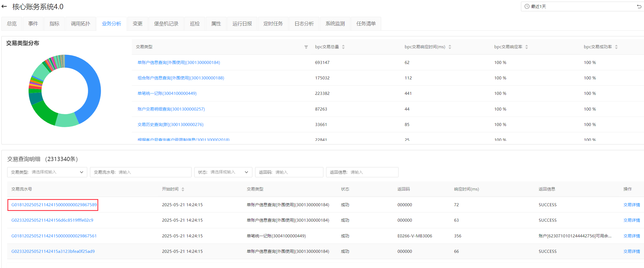Click the 返回码 input field
The height and width of the screenshot is (268, 644).
(x=289, y=172)
